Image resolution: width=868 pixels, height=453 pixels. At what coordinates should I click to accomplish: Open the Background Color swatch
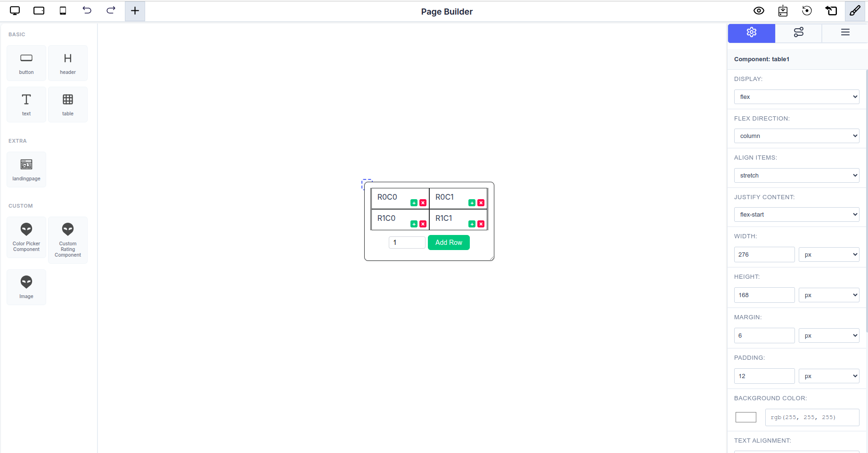point(745,417)
